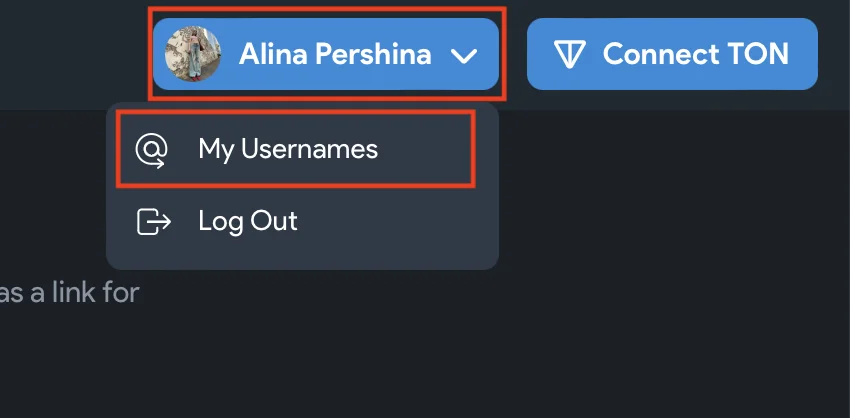
Task: Click the @ icon beside My Usernames
Action: (x=152, y=150)
